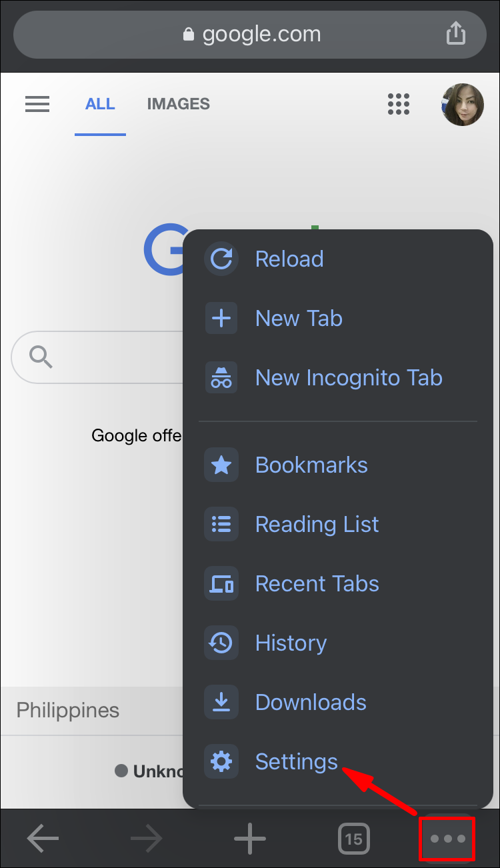Viewport: 500px width, 868px height.
Task: Switch to the ALL tab
Action: tap(100, 104)
